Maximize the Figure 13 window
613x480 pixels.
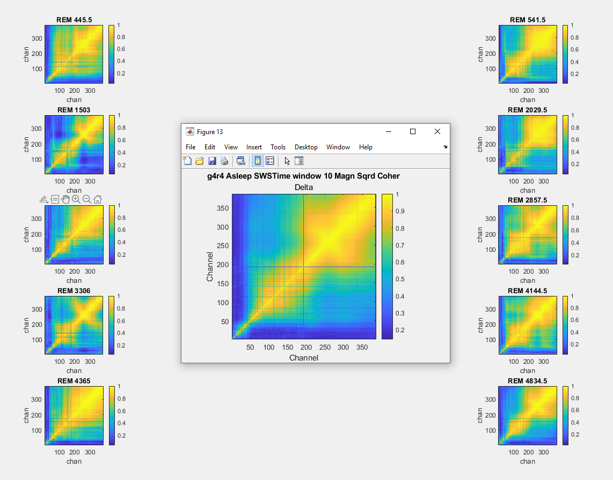point(413,132)
